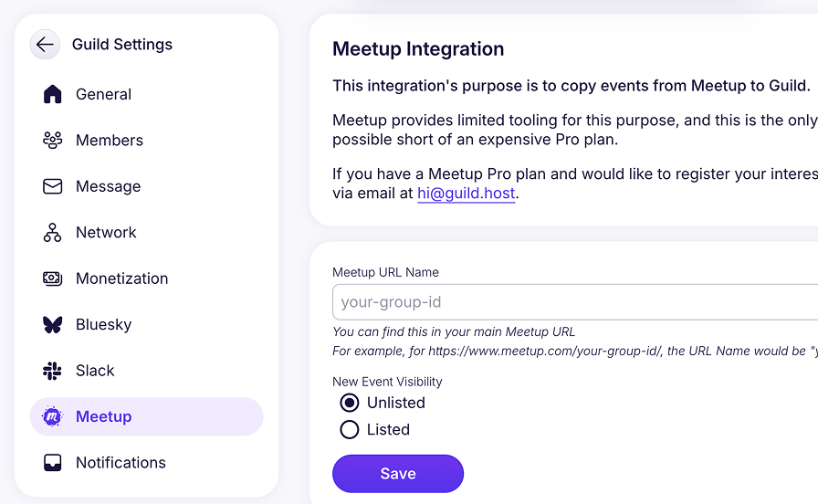Switch to Notifications settings
The width and height of the screenshot is (818, 504).
(x=121, y=463)
